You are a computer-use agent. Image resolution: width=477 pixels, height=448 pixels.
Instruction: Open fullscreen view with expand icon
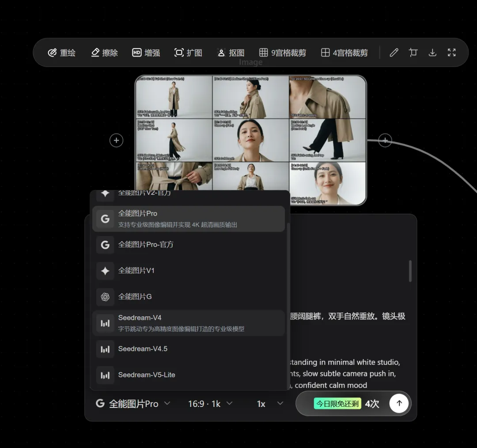pos(452,53)
